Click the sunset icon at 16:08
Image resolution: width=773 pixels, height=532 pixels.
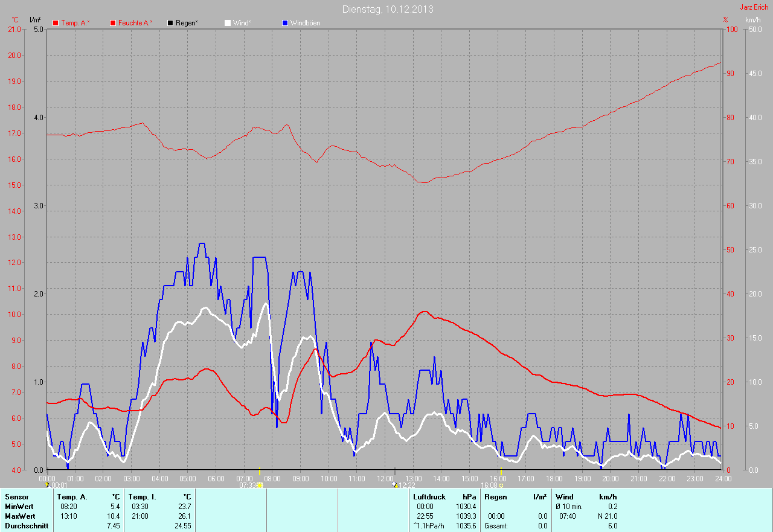(501, 485)
